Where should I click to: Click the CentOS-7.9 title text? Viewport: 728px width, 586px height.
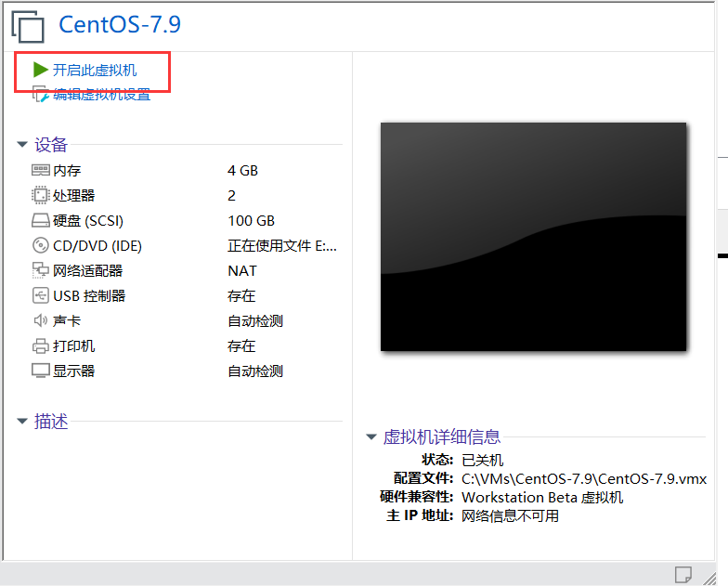coord(119,24)
